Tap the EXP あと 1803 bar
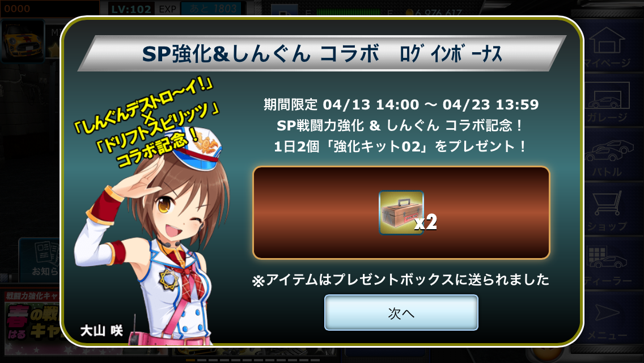The image size is (644, 363). click(201, 9)
